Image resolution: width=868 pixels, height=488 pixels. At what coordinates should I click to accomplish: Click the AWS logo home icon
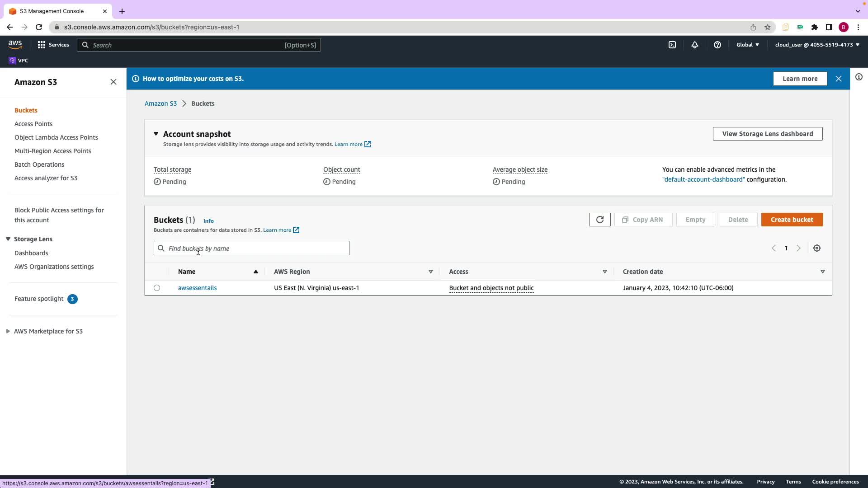click(15, 44)
